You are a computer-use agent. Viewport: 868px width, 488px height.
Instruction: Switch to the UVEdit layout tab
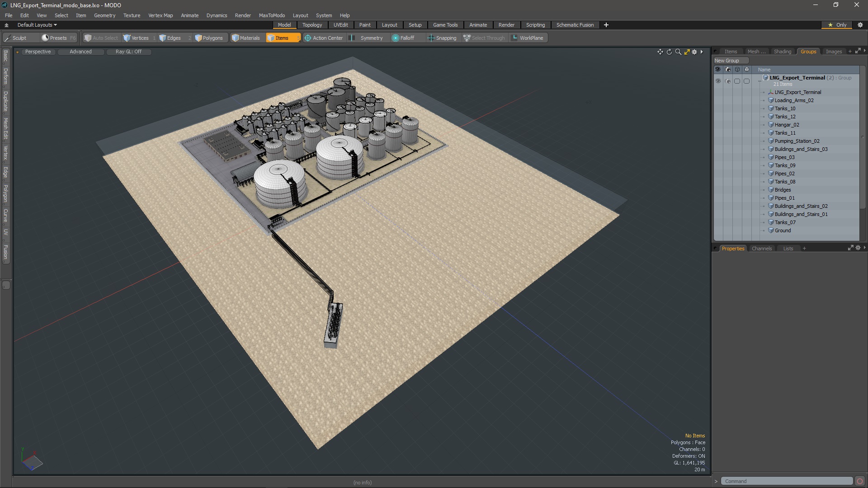click(340, 25)
